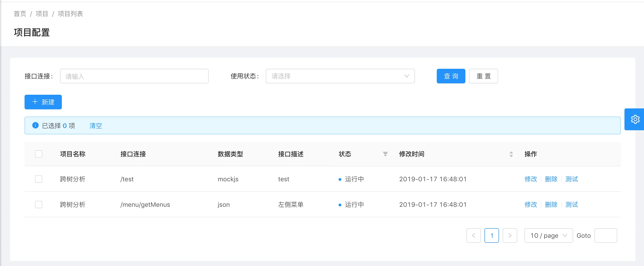Click the 新建 create button
644x266 pixels.
pyautogui.click(x=43, y=102)
